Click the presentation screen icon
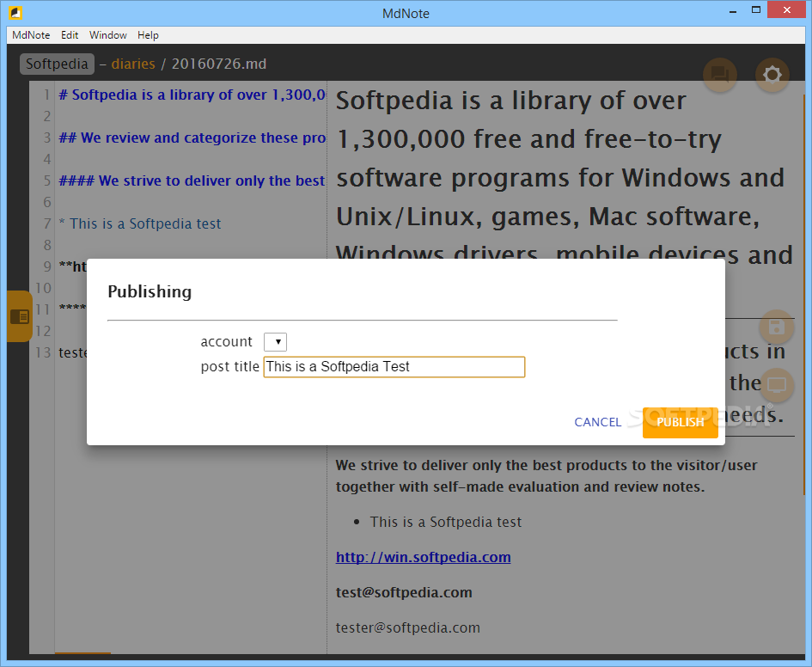 (776, 385)
